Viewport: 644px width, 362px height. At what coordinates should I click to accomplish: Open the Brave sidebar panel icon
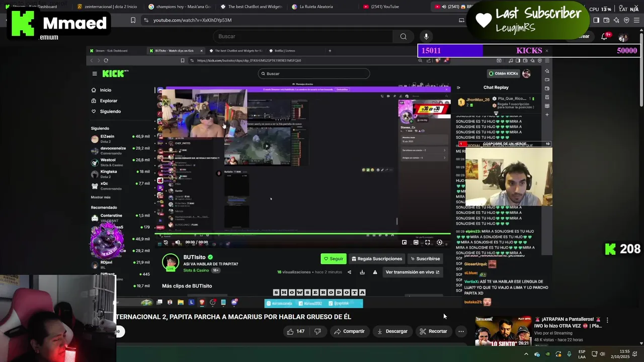coord(596,20)
